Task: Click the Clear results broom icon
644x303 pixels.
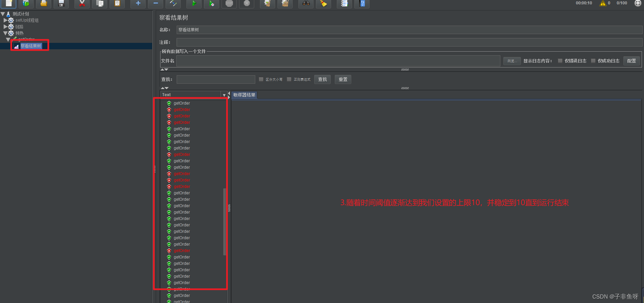Action: tap(267, 3)
